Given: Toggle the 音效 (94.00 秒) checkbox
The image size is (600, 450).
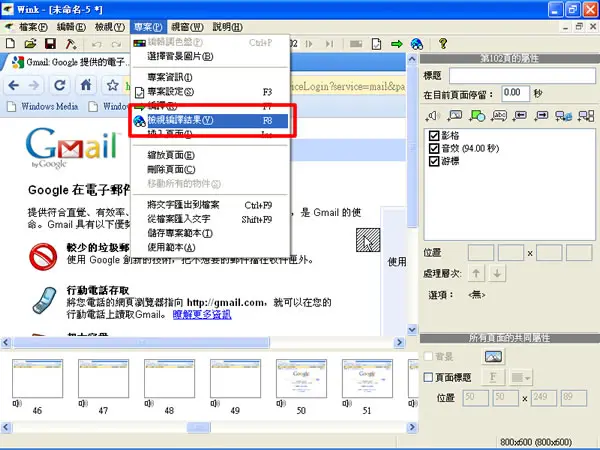Looking at the screenshot, I should coord(434,148).
